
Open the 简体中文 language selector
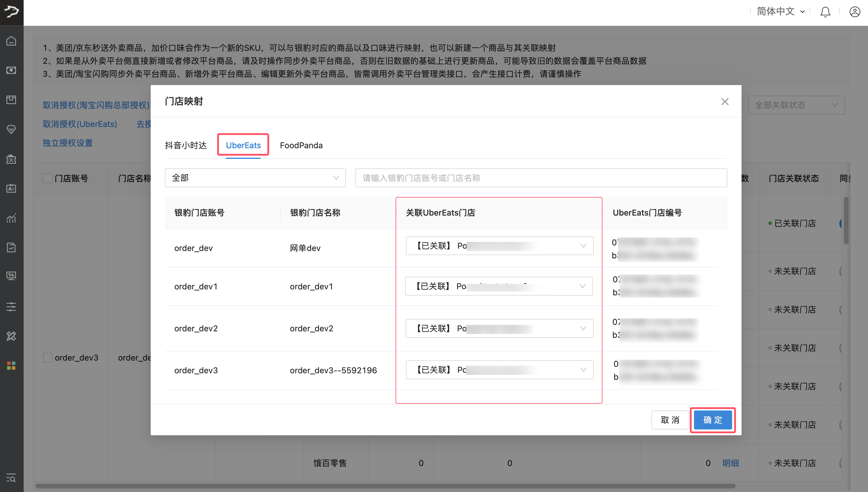click(781, 12)
